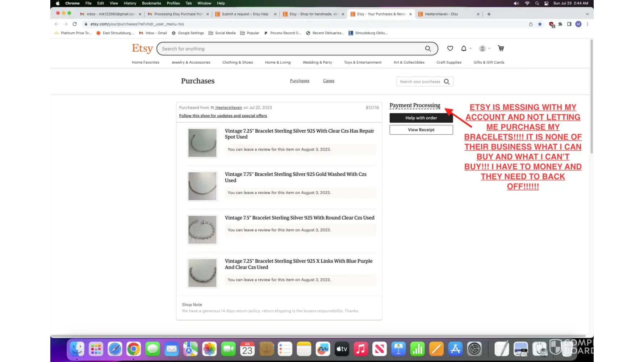Image resolution: width=644 pixels, height=362 pixels.
Task: Open Chrome extensions puzzle icon
Action: 560,24
